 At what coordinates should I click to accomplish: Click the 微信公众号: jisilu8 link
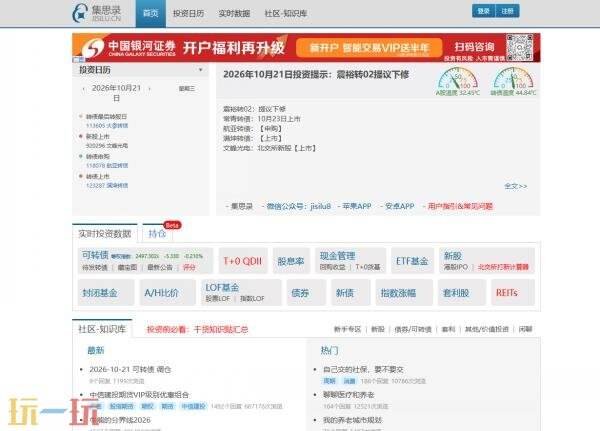pyautogui.click(x=298, y=206)
